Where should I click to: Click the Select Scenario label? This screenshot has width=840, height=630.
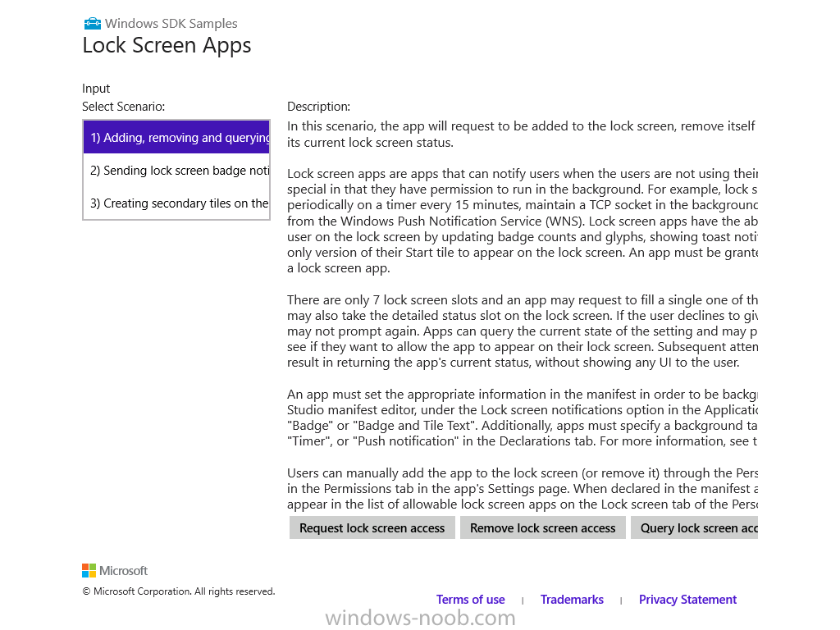123,107
